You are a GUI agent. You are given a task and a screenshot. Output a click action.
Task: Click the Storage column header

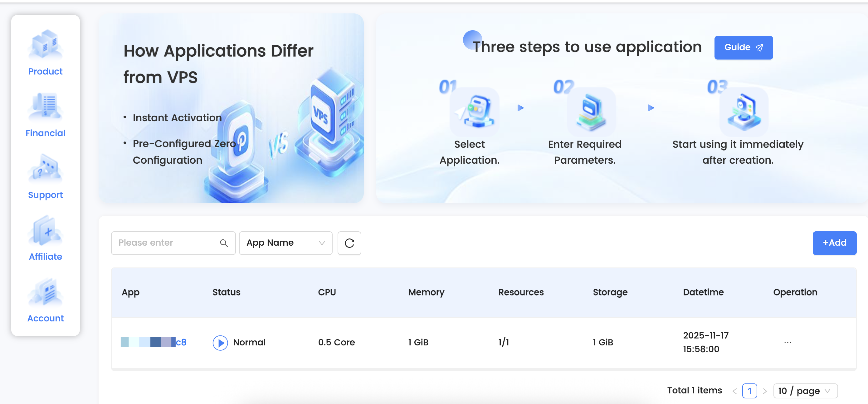click(x=610, y=292)
